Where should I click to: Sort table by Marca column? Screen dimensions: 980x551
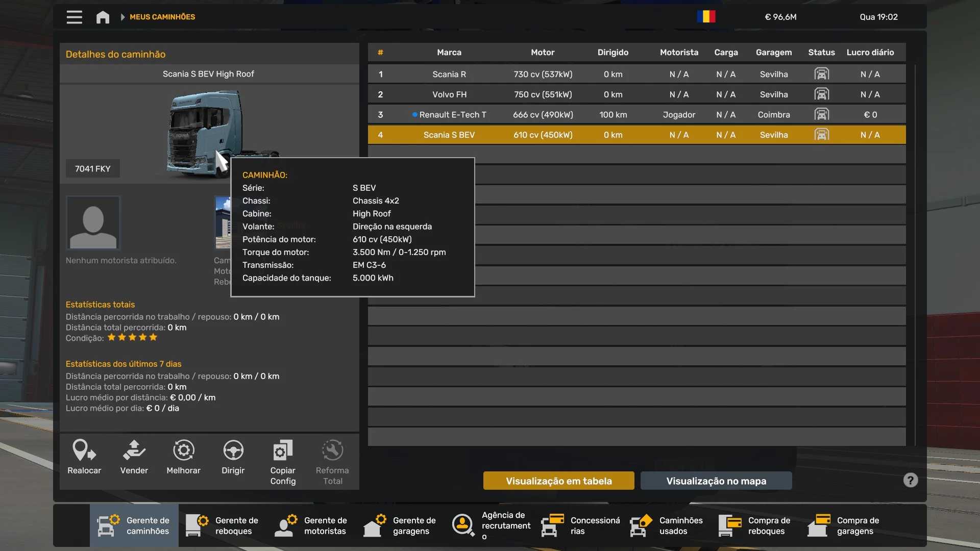[x=449, y=52]
